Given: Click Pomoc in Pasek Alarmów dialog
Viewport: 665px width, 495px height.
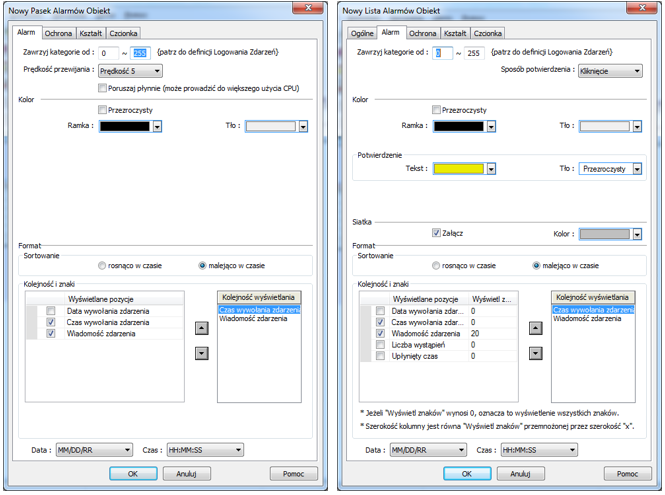Looking at the screenshot, I should pos(293,474).
